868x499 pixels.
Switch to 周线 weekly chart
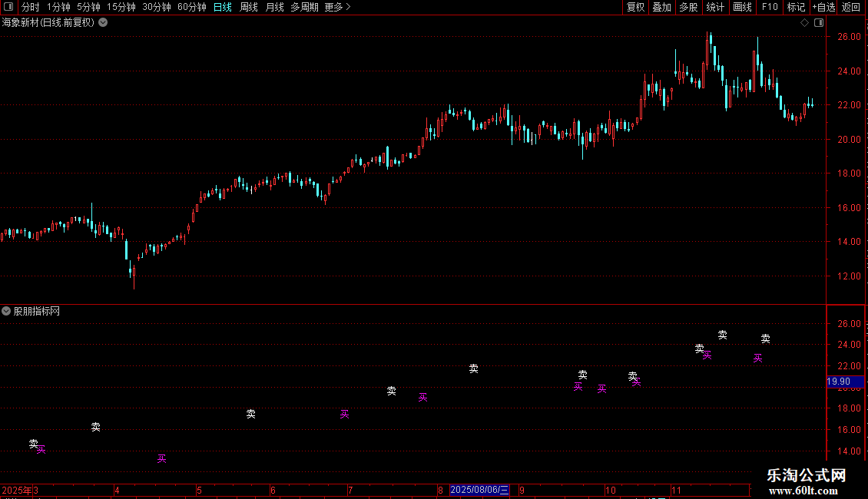coord(249,7)
